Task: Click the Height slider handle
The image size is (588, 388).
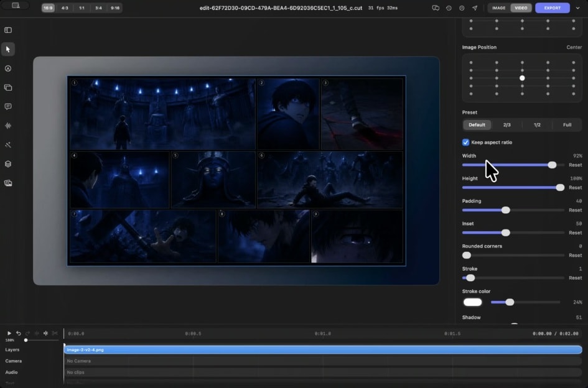Action: [x=560, y=187]
